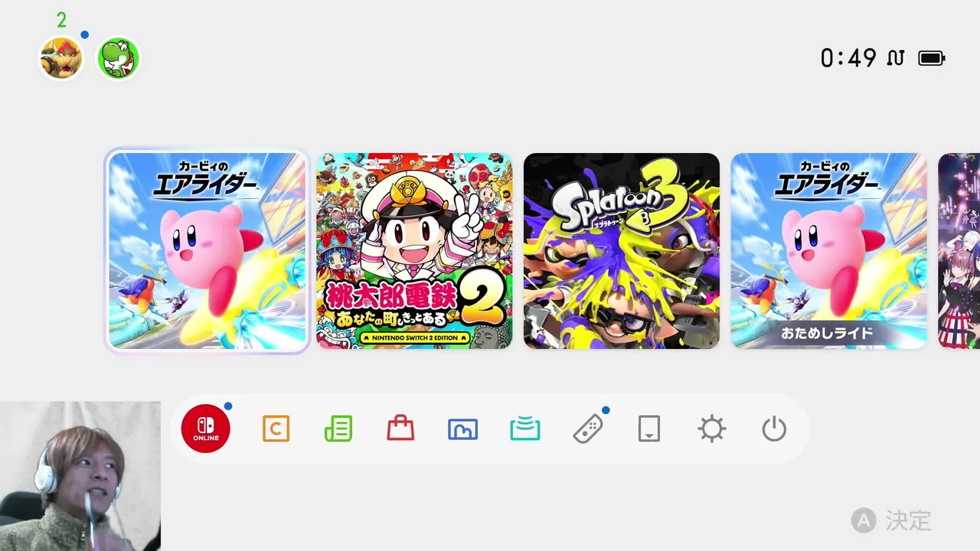Open the teal GameShare icon
Viewport: 980px width, 551px height.
click(525, 429)
